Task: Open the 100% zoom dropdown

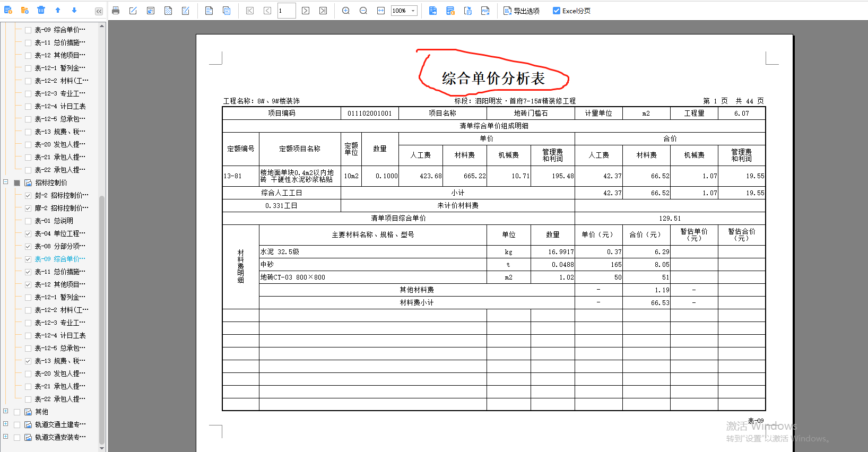Action: coord(413,11)
